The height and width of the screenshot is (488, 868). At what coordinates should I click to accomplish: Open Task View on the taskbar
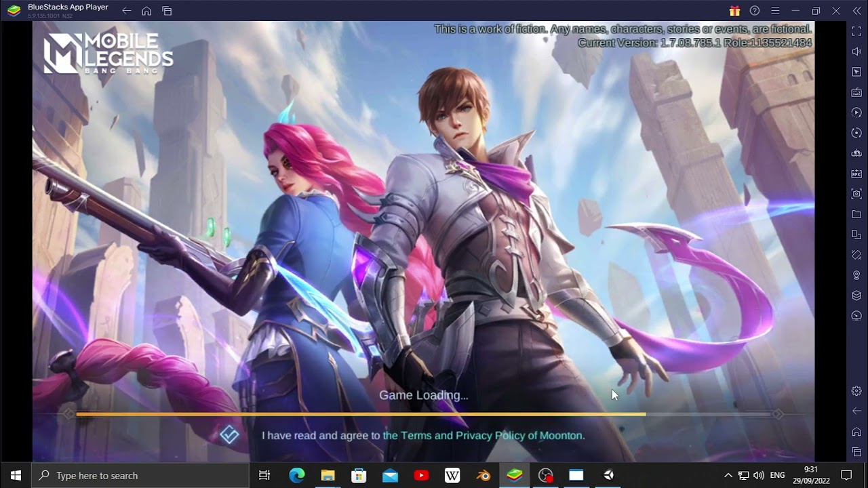coord(264,475)
